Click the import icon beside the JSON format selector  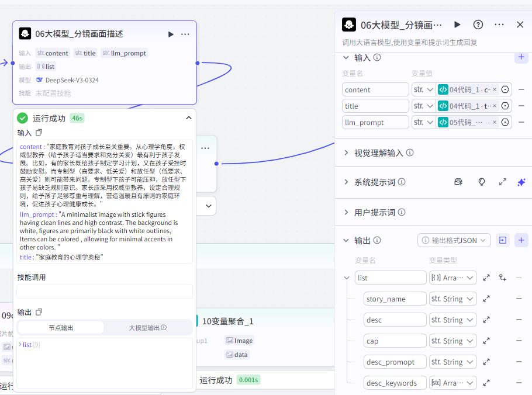pos(502,240)
